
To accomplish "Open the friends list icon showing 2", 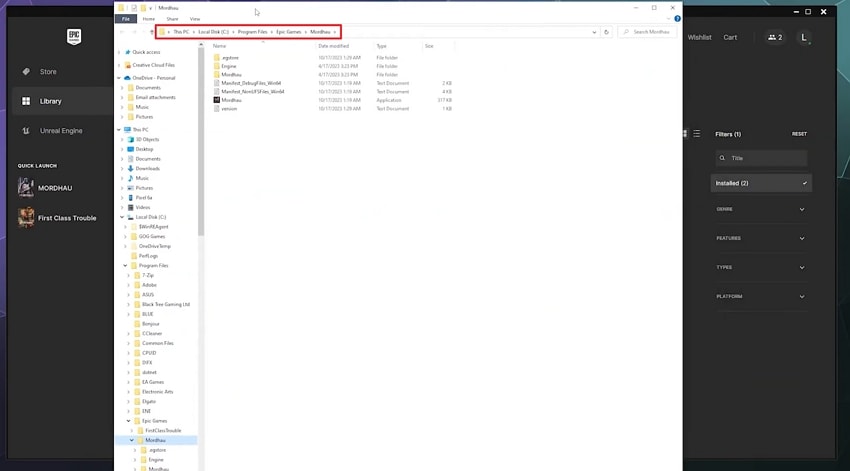I will (x=775, y=37).
